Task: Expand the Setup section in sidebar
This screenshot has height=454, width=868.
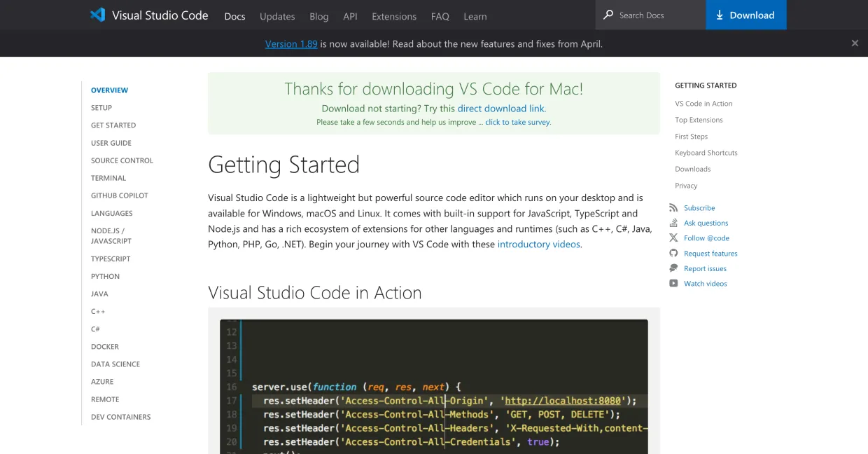Action: 101,108
